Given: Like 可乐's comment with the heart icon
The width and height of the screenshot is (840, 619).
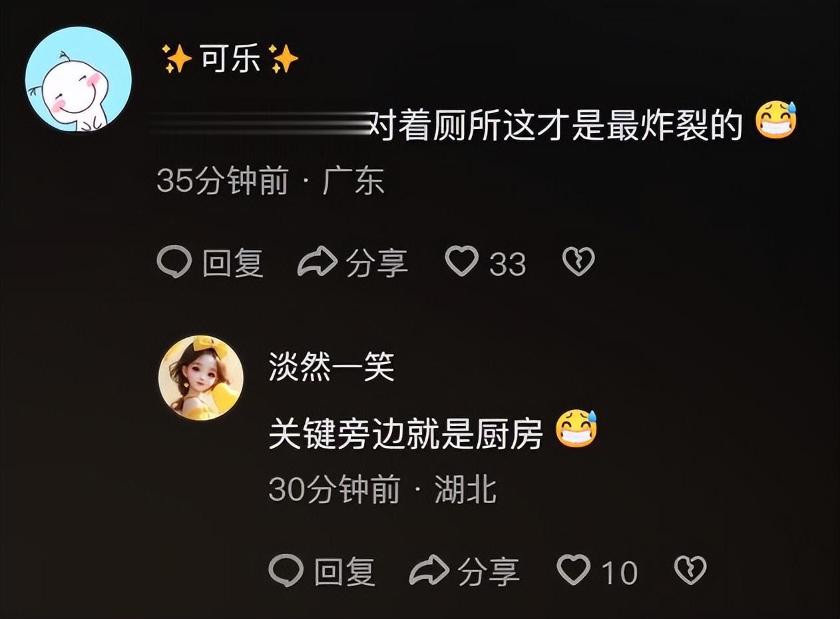Looking at the screenshot, I should coord(462,262).
